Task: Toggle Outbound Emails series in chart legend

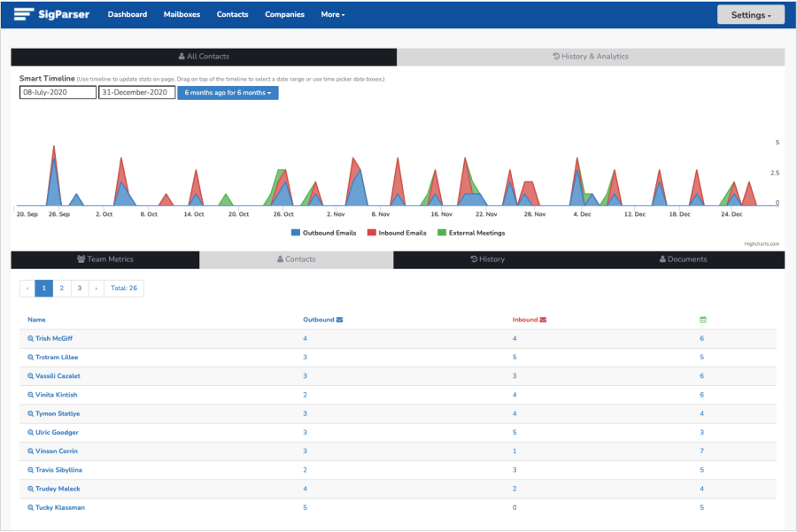Action: click(x=324, y=233)
